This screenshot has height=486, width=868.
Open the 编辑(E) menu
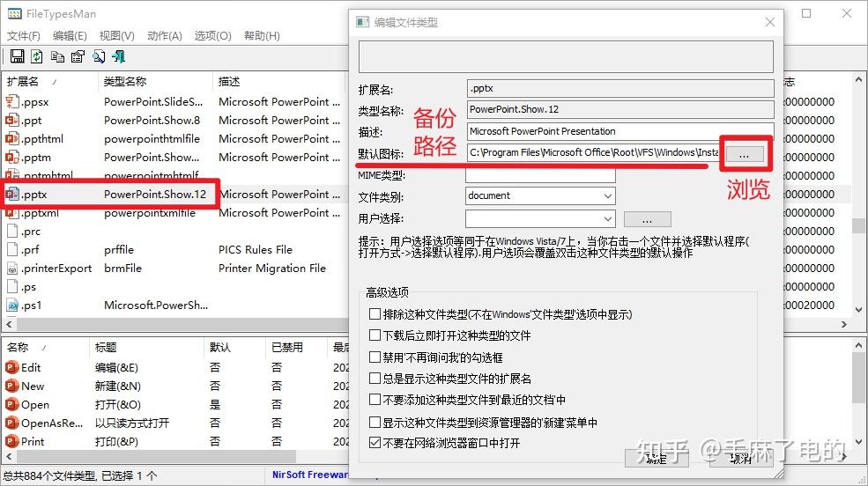[x=70, y=36]
